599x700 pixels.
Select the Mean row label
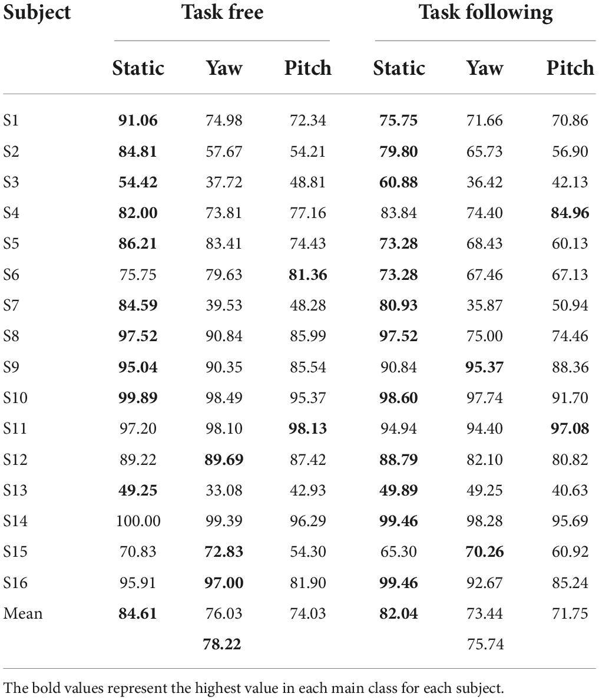(x=23, y=613)
